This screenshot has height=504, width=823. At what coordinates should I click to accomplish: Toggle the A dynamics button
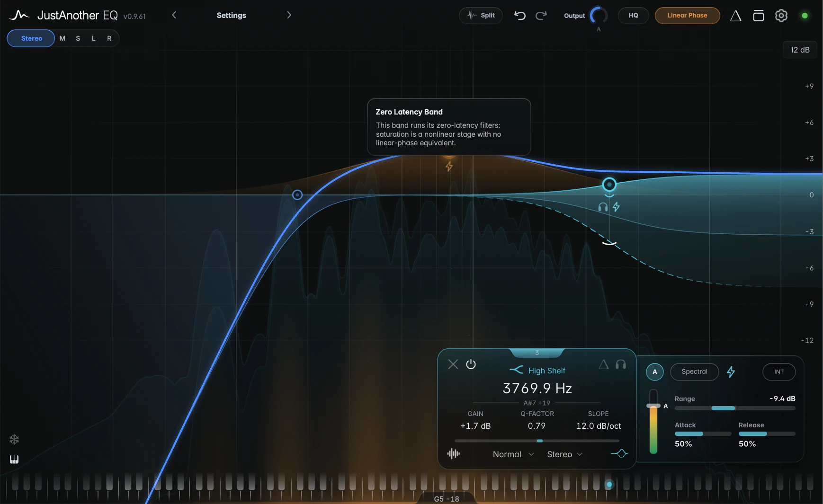point(655,372)
